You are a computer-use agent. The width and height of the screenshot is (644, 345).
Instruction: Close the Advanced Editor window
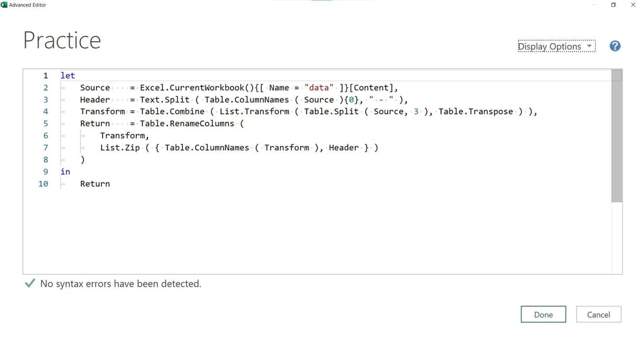click(x=633, y=5)
